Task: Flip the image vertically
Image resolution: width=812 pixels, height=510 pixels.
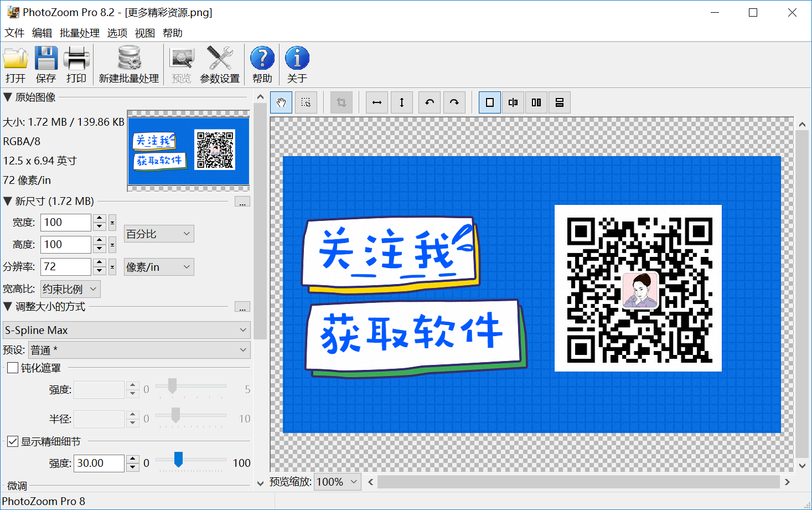Action: [402, 102]
